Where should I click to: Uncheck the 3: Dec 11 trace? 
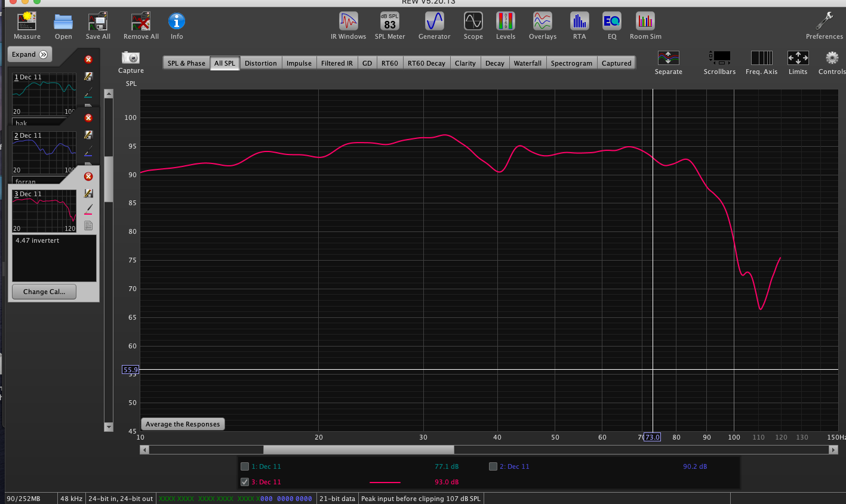(x=245, y=482)
